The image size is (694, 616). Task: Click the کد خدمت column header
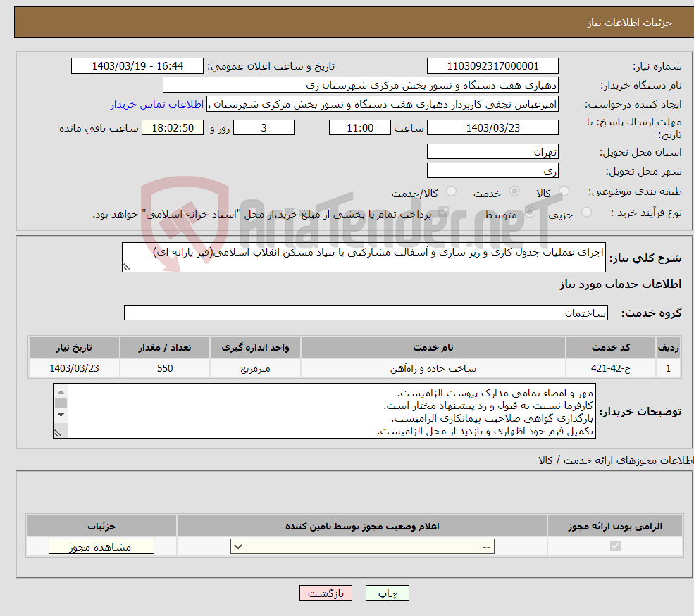[x=610, y=348]
